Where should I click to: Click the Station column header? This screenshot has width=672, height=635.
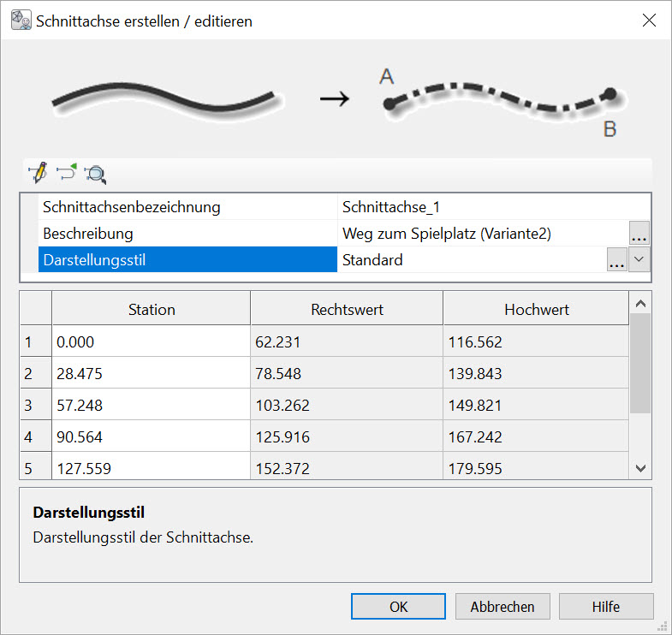point(151,309)
